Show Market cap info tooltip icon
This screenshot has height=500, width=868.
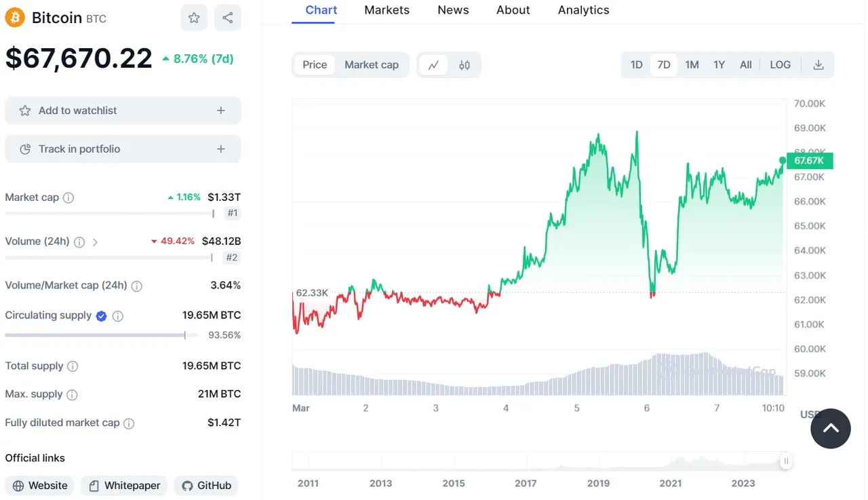[x=68, y=197]
